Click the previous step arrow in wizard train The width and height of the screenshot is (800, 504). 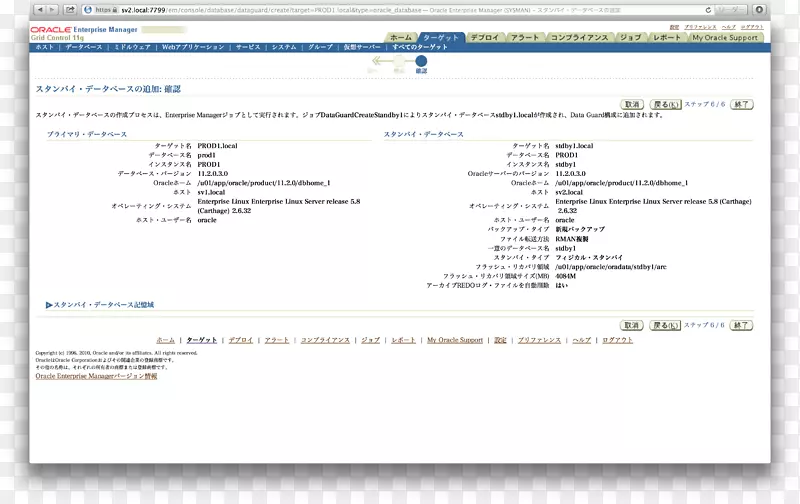(x=375, y=62)
